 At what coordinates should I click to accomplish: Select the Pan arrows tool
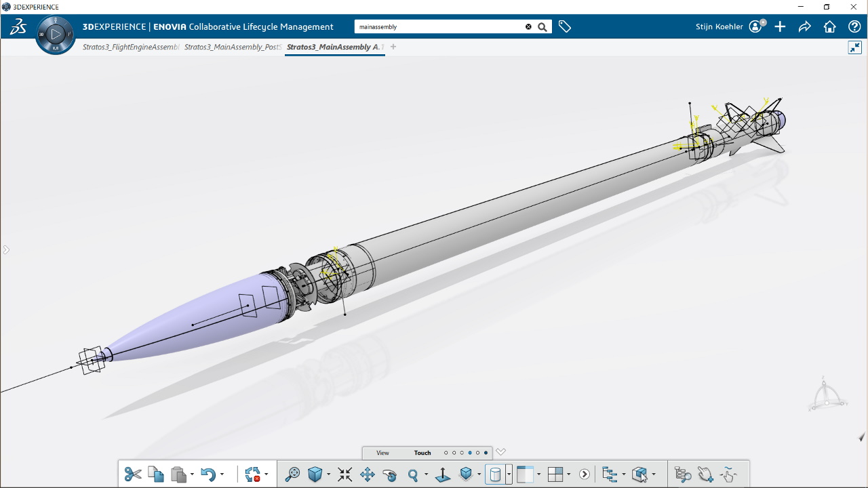point(367,474)
